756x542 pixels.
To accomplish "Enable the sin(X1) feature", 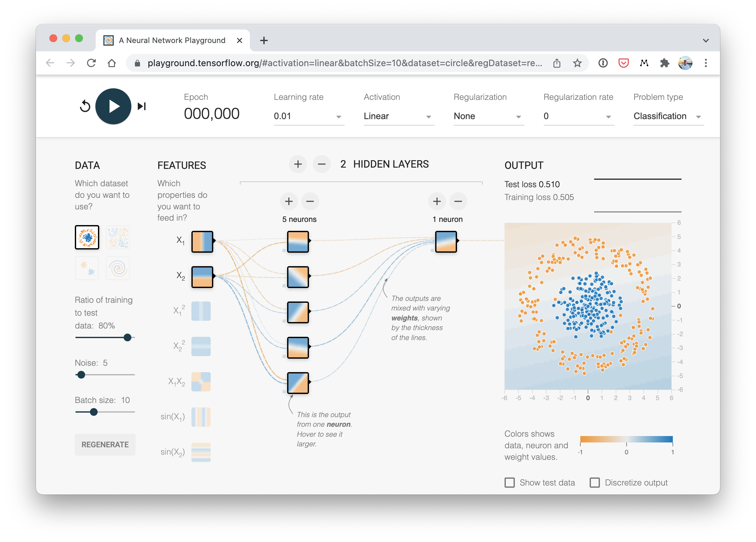I will coord(201,417).
